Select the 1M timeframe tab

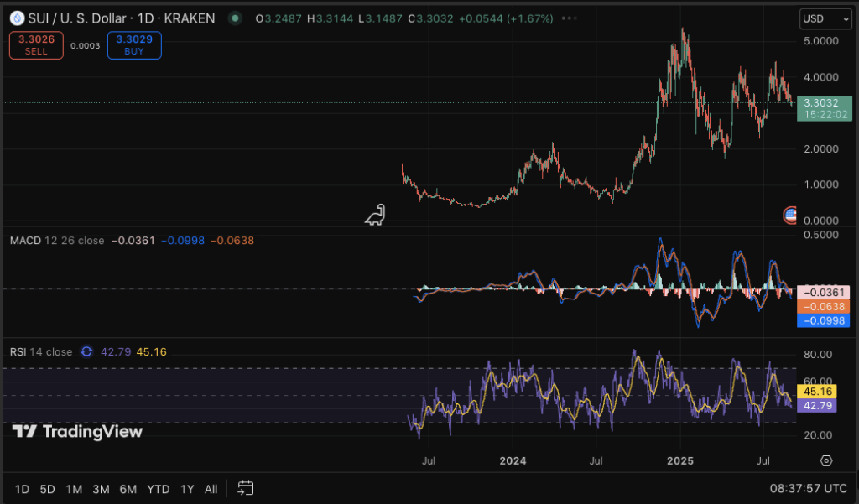click(x=73, y=488)
